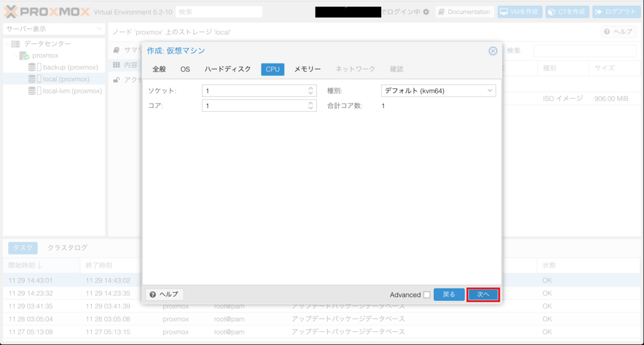Collapse the proxmox node expander
This screenshot has width=644, height=345.
click(16, 55)
